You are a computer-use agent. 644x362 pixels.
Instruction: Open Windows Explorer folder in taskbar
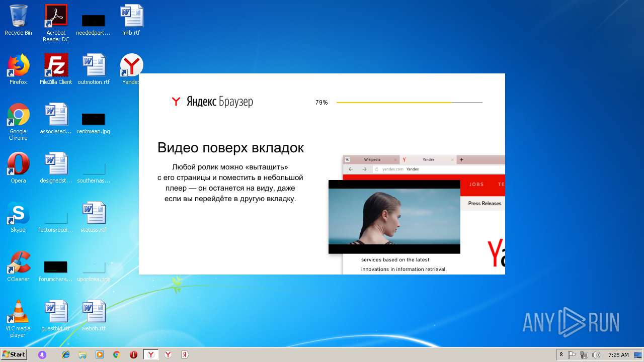point(83,354)
